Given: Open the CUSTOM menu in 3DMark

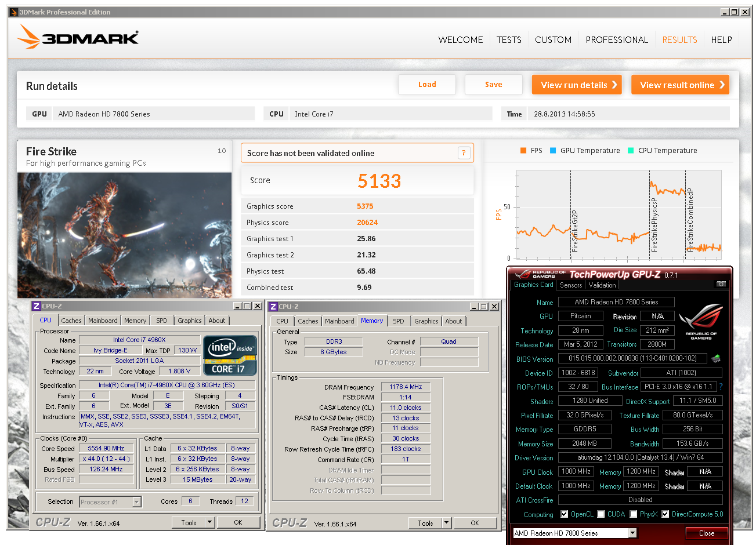Looking at the screenshot, I should (x=553, y=39).
